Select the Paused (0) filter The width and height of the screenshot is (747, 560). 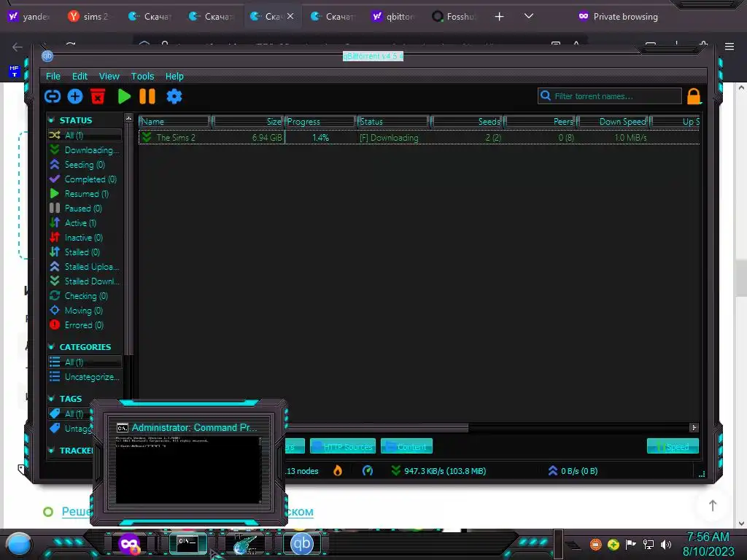click(x=85, y=208)
